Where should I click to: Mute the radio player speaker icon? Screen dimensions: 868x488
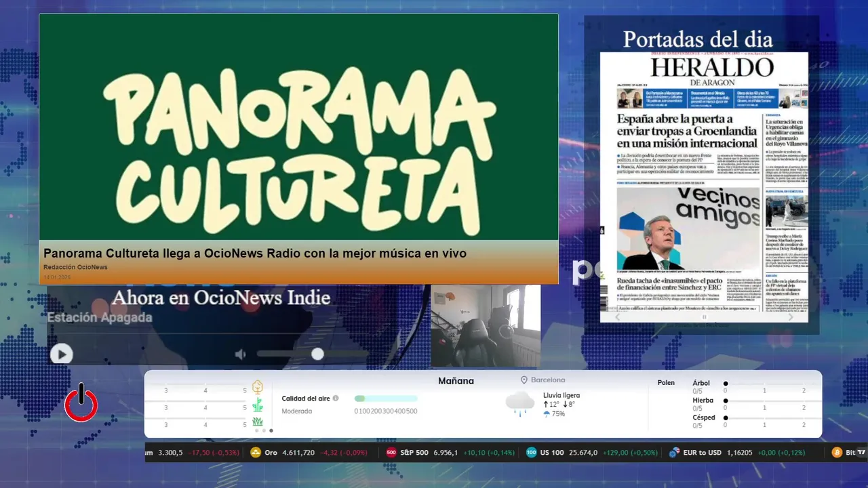240,354
